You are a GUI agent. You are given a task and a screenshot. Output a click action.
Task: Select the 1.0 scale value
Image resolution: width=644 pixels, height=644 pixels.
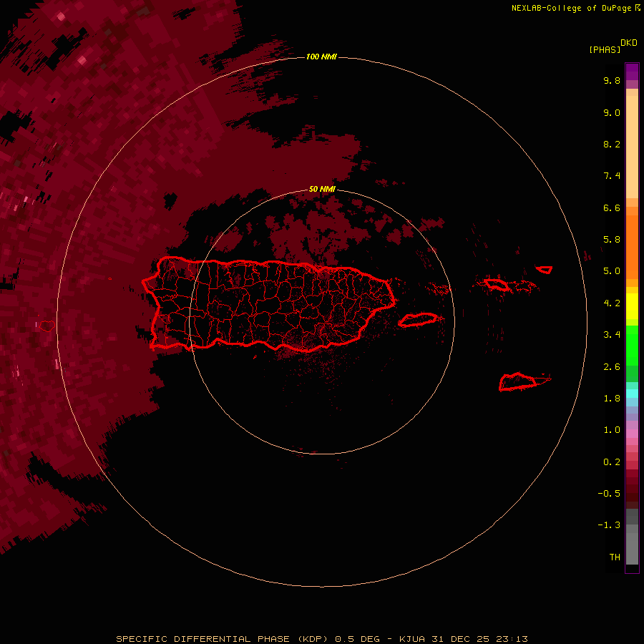pyautogui.click(x=612, y=430)
